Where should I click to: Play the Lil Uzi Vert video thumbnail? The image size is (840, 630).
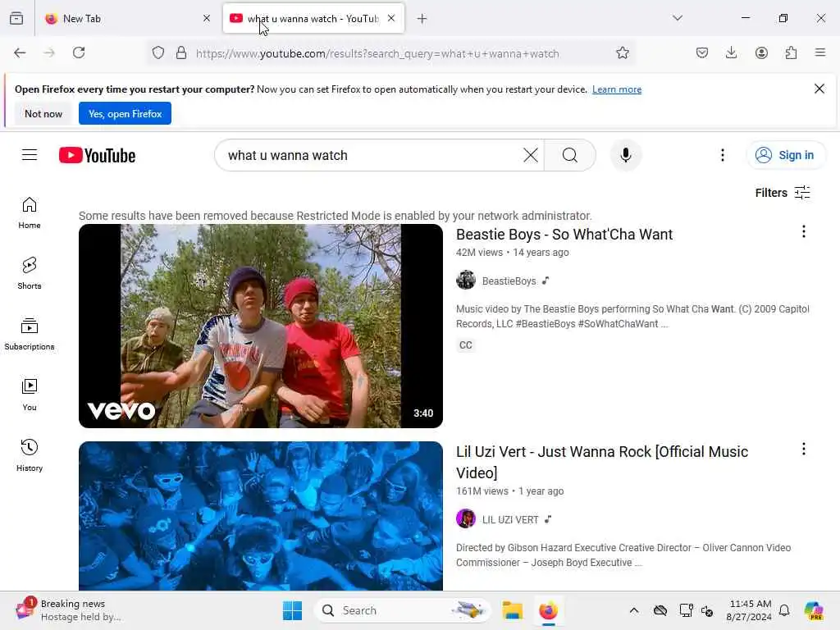pyautogui.click(x=261, y=516)
